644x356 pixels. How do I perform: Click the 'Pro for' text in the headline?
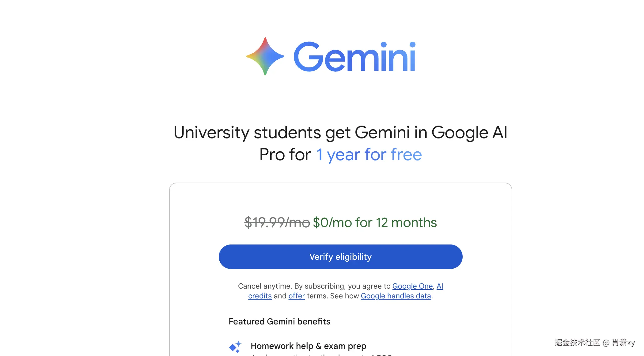coord(285,154)
